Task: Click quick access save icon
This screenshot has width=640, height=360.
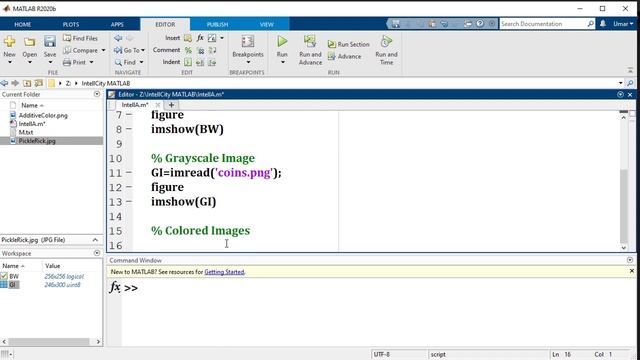Action: coord(396,24)
